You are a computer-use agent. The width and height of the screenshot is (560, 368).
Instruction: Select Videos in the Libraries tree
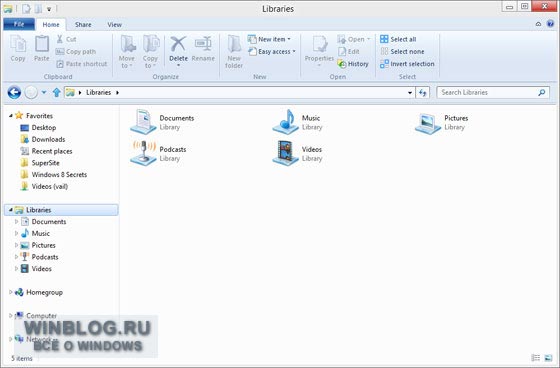(36, 269)
